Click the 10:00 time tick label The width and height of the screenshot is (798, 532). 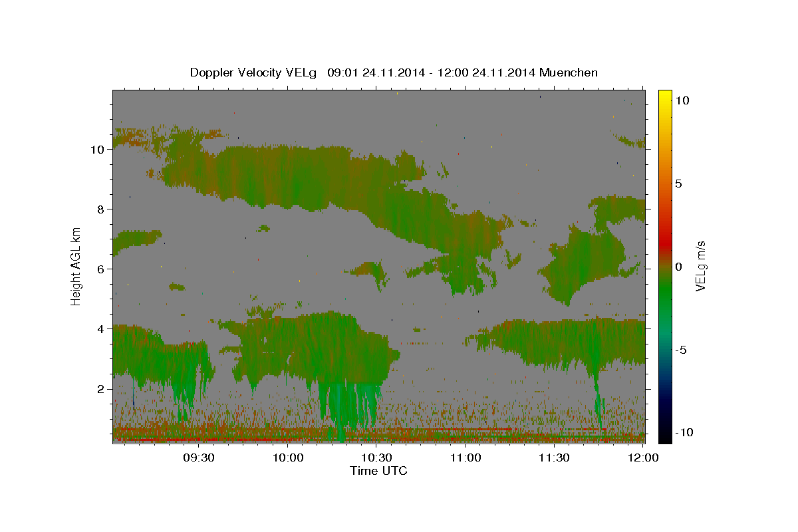click(288, 458)
